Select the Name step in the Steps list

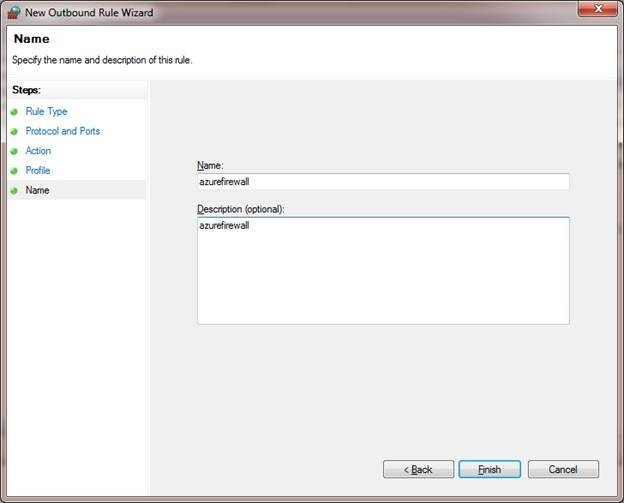pyautogui.click(x=38, y=190)
